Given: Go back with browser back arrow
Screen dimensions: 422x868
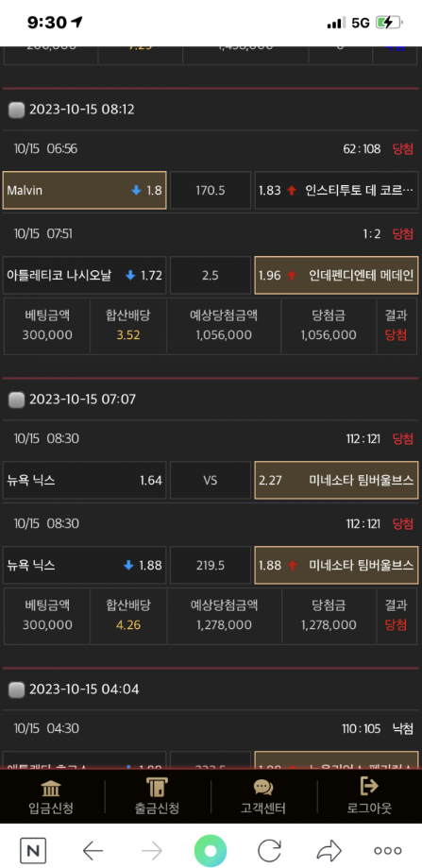Looking at the screenshot, I should (x=93, y=850).
